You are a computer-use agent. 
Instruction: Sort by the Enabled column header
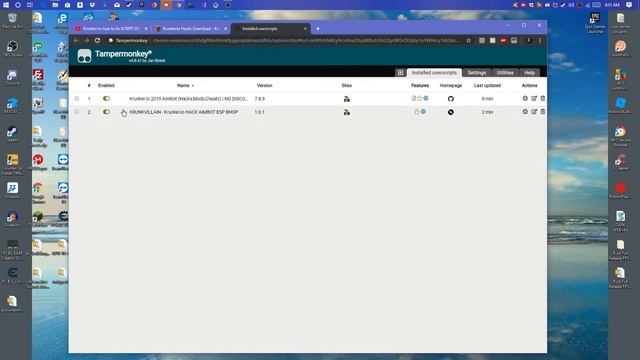(106, 85)
